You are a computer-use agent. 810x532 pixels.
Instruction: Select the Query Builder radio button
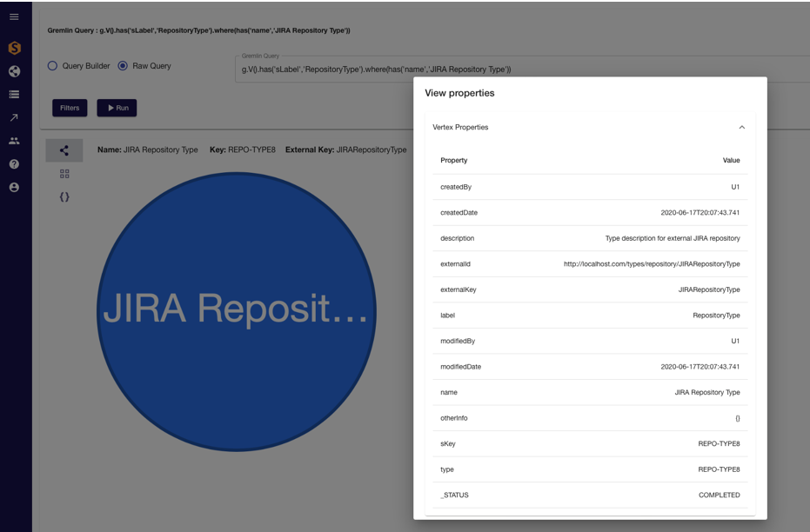click(x=53, y=65)
